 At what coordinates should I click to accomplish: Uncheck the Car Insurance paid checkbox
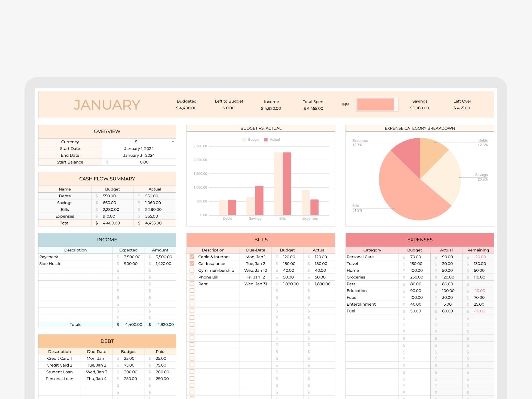coord(192,264)
